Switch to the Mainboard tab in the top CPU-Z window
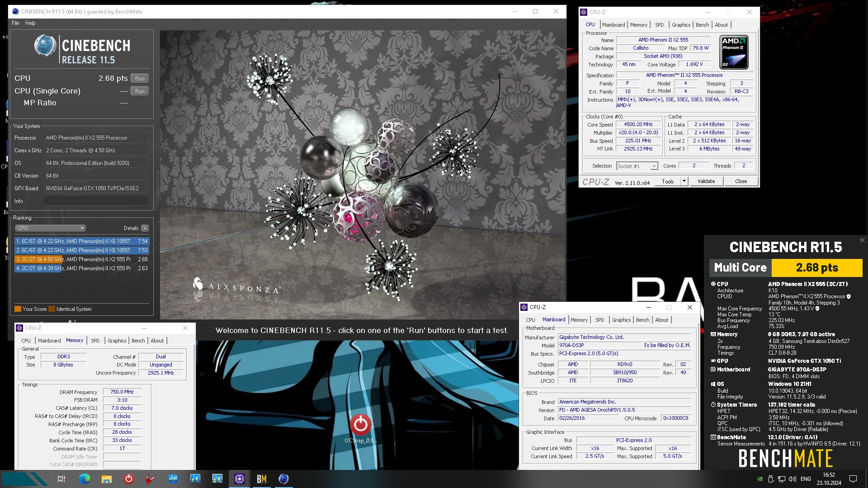This screenshot has height=488, width=868. click(x=613, y=25)
